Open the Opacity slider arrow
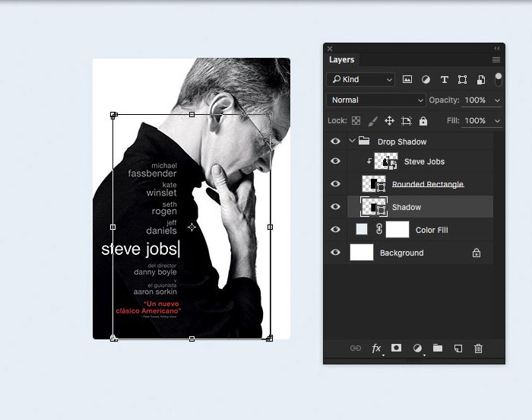532x420 pixels. pos(497,100)
